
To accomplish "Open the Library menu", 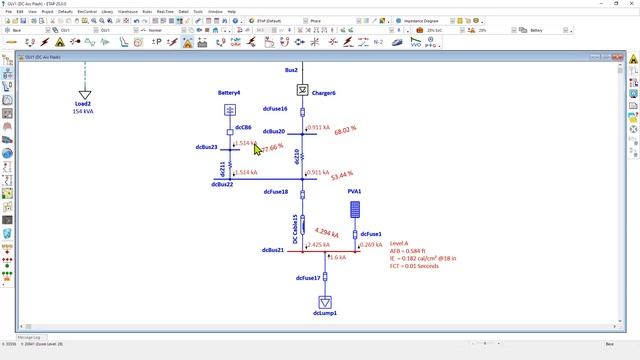I will click(107, 12).
